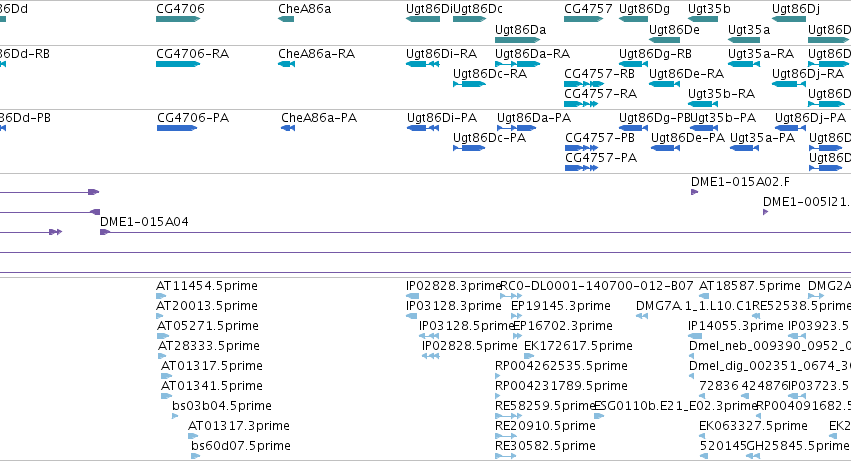
Task: Choose the Ugt86Da-PA protein label
Action: click(x=534, y=118)
